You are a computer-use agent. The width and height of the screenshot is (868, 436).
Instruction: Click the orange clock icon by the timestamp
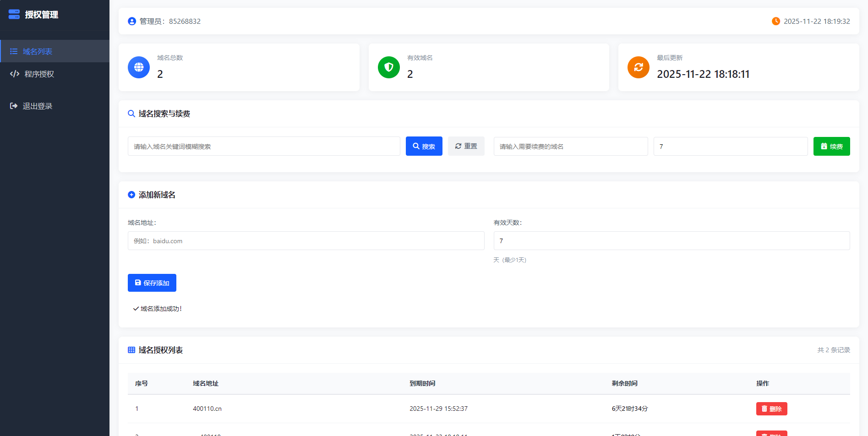click(x=776, y=21)
